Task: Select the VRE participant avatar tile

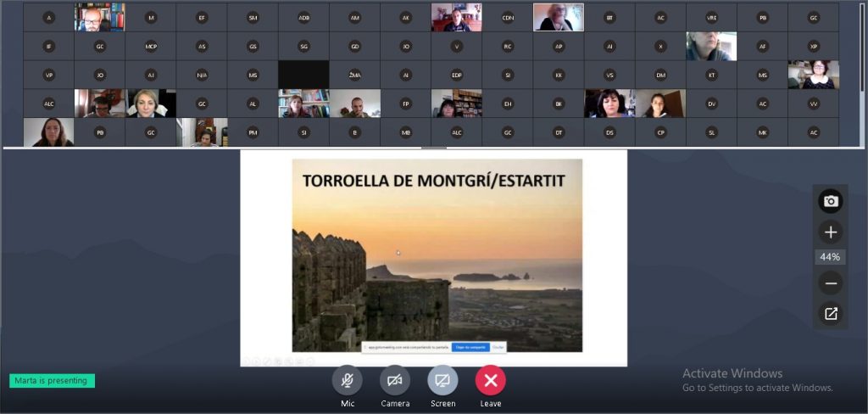Action: point(712,18)
